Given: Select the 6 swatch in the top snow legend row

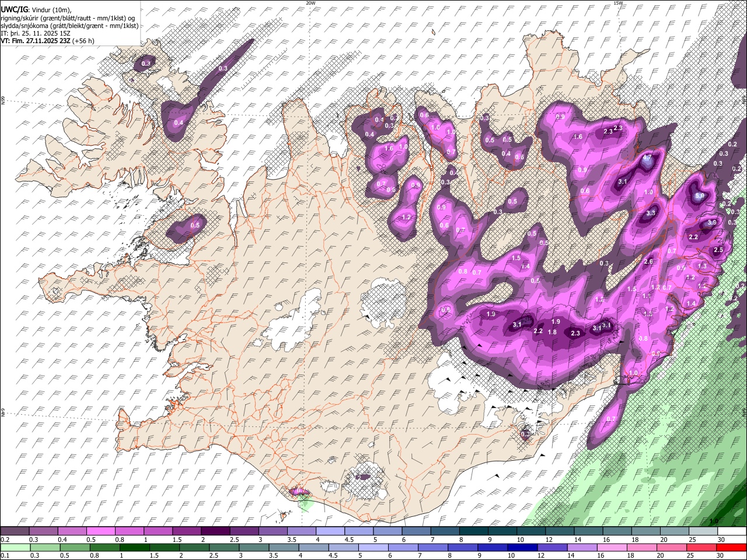Looking at the screenshot, I should tap(416, 531).
